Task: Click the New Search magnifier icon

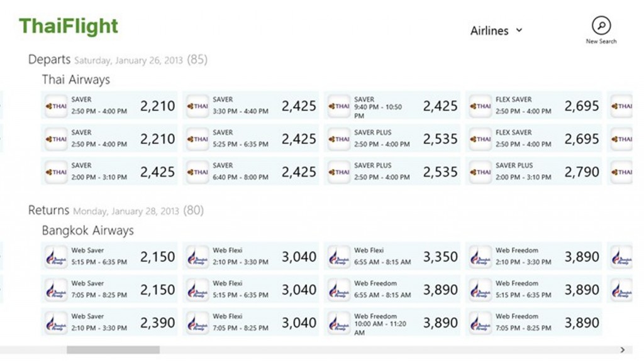Action: coord(601,26)
